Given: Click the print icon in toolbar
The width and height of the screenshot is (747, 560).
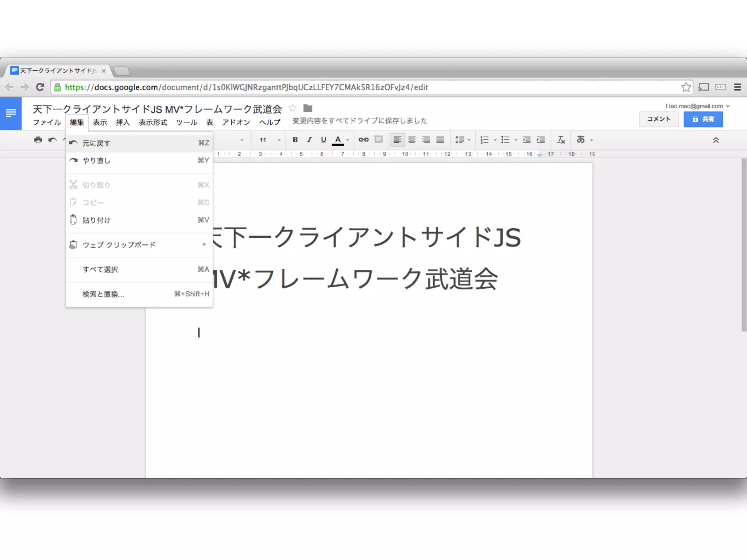Looking at the screenshot, I should tap(38, 140).
